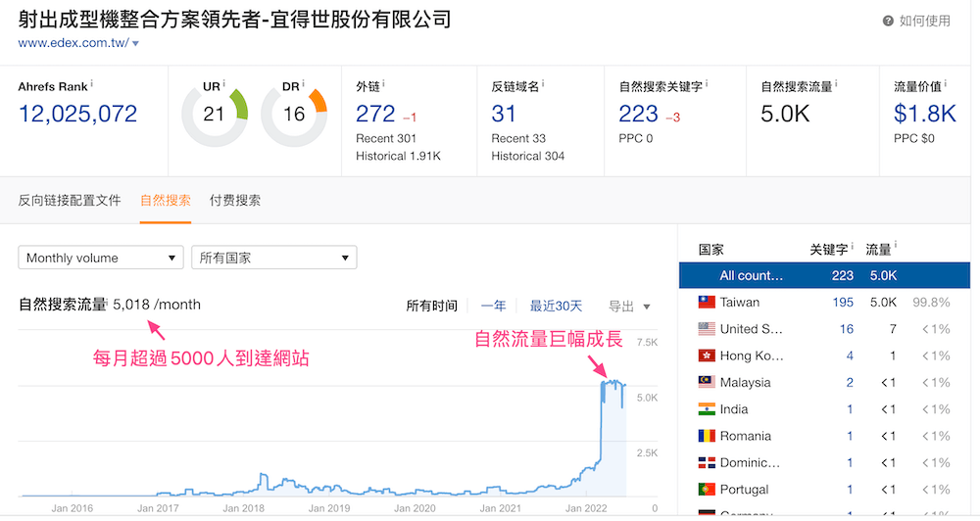980x521 pixels.
Task: Select the 所有时间 time range
Action: [431, 306]
